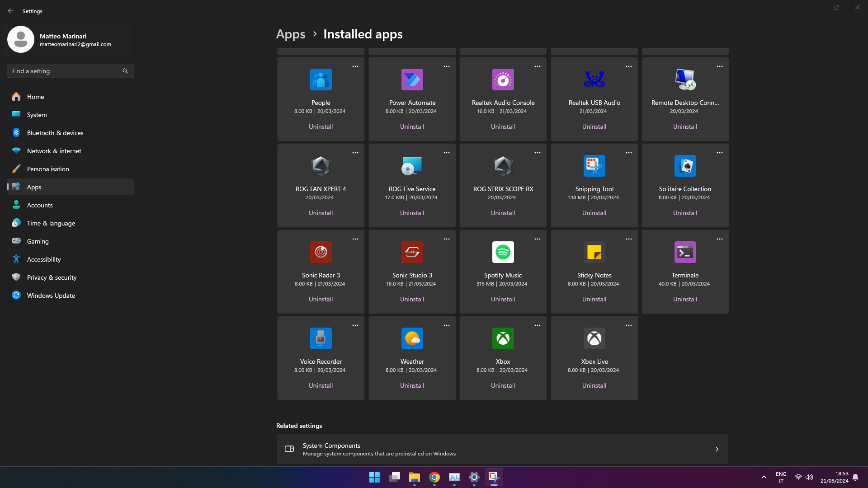Click the Sonic Studio 3 icon
This screenshot has width=868, height=488.
[412, 252]
